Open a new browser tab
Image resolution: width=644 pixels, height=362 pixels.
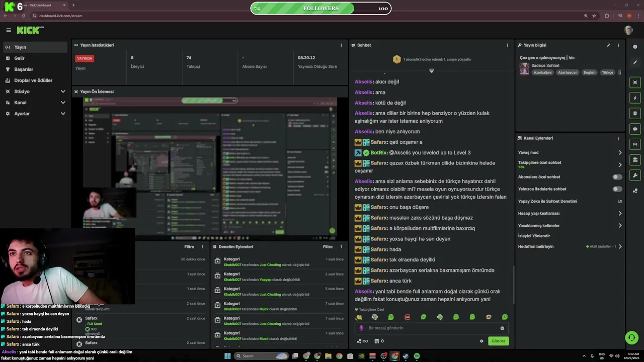pos(73,5)
